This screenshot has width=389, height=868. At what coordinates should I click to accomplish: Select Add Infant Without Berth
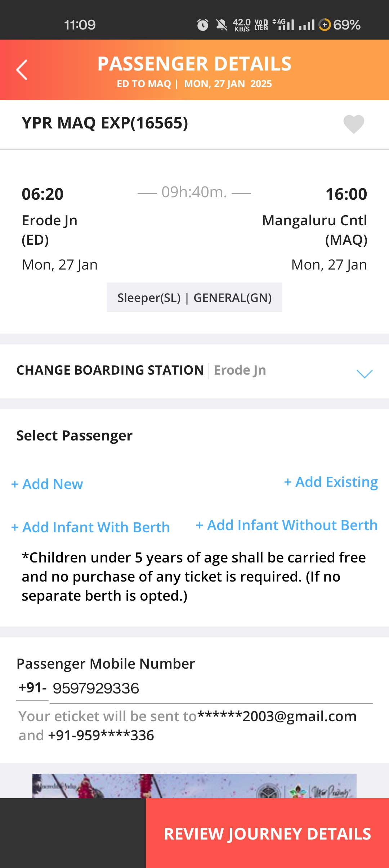tap(287, 525)
